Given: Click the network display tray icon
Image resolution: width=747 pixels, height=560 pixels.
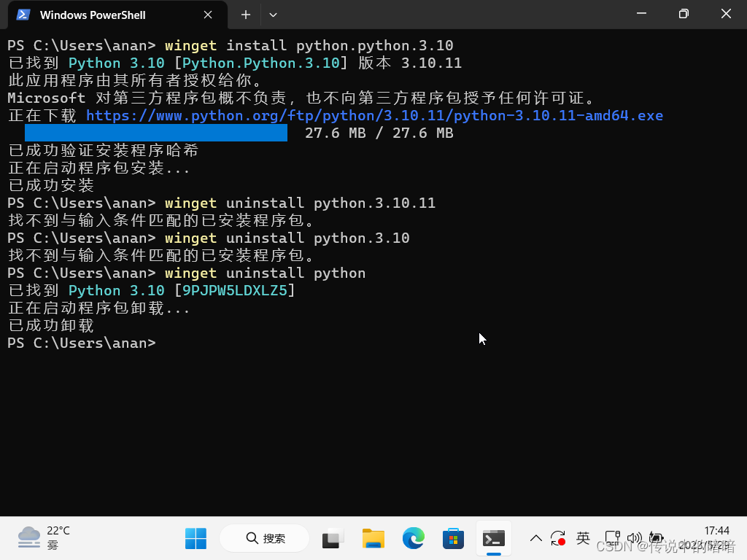Looking at the screenshot, I should click(x=612, y=539).
